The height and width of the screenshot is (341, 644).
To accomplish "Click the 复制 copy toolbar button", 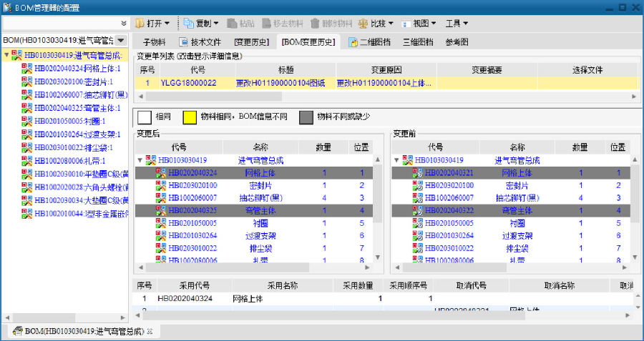I will click(x=201, y=24).
